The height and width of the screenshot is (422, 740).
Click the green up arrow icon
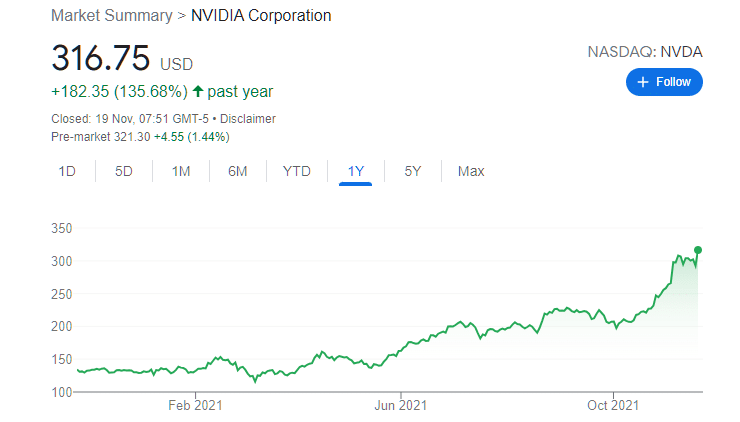[198, 91]
